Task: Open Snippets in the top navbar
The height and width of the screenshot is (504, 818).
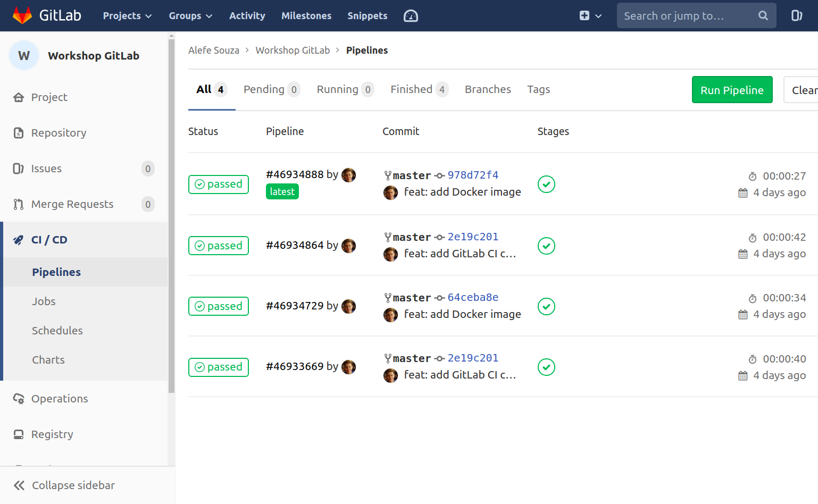Action: point(367,16)
